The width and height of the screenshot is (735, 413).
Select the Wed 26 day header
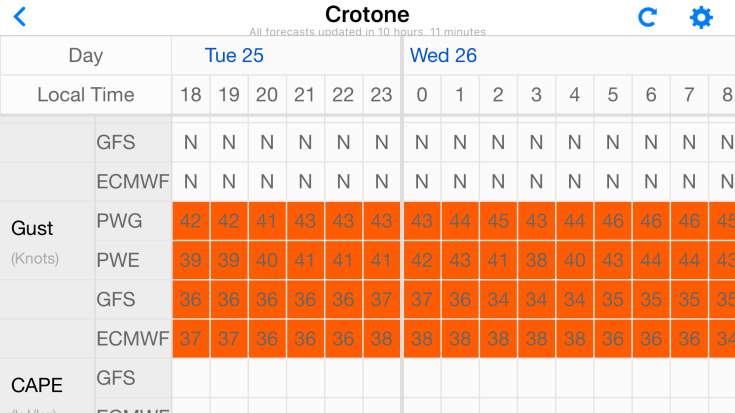[x=444, y=55]
